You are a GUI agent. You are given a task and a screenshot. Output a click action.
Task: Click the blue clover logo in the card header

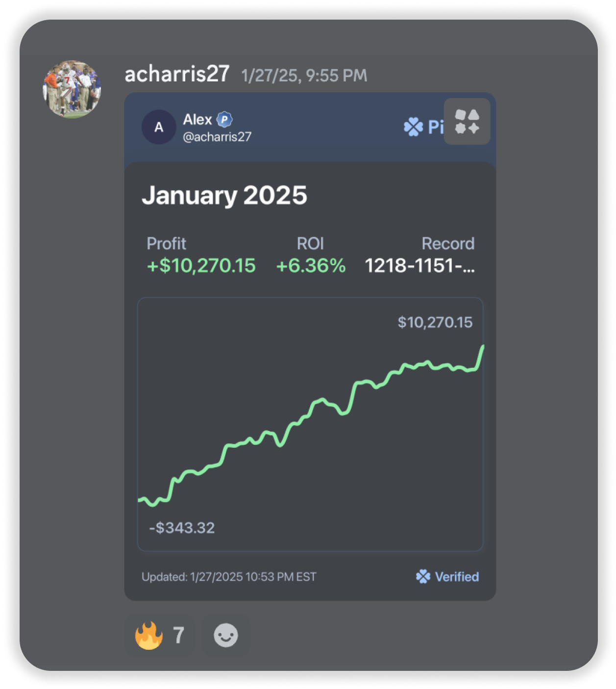tap(413, 127)
